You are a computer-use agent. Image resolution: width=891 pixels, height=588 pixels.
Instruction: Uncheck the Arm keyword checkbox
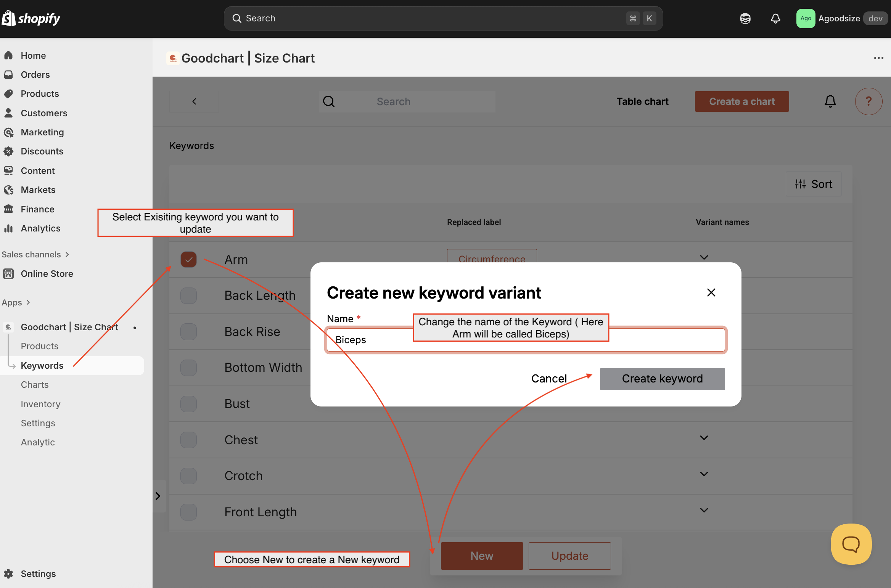(x=188, y=259)
